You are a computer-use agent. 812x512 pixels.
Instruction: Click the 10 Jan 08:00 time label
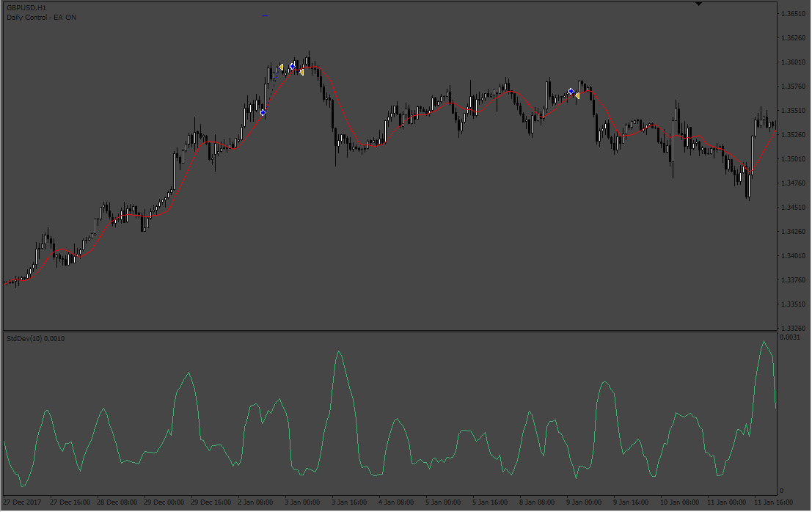coord(679,502)
